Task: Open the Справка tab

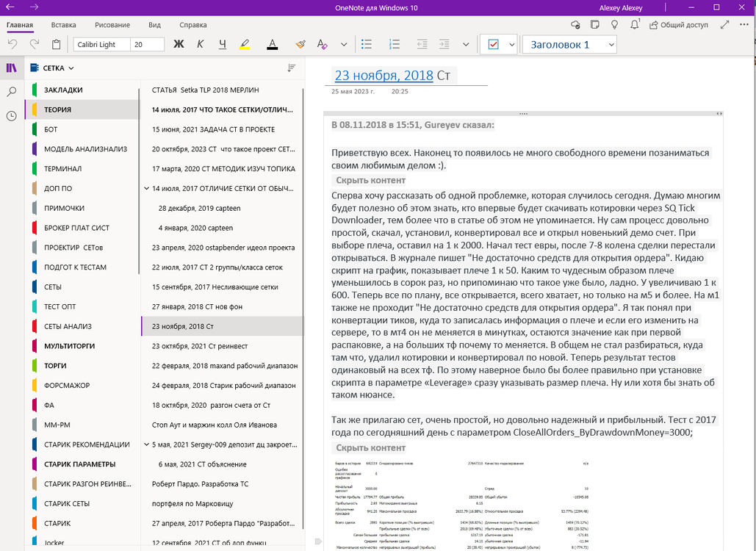Action: (192, 25)
